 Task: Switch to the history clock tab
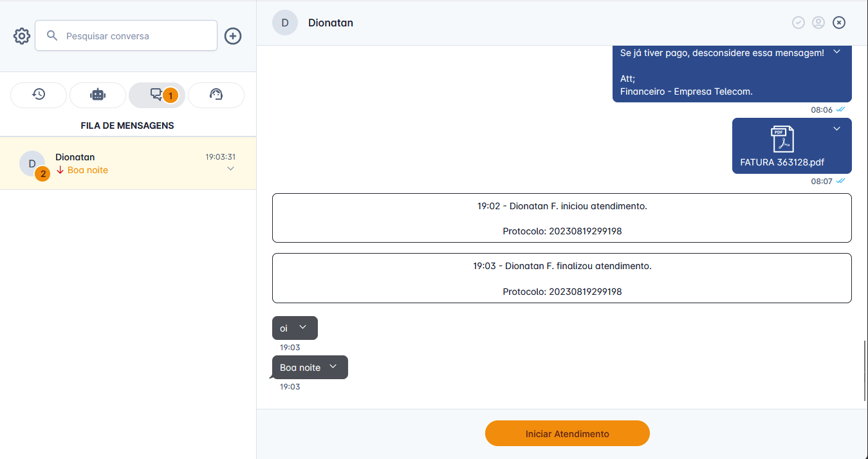pos(39,95)
